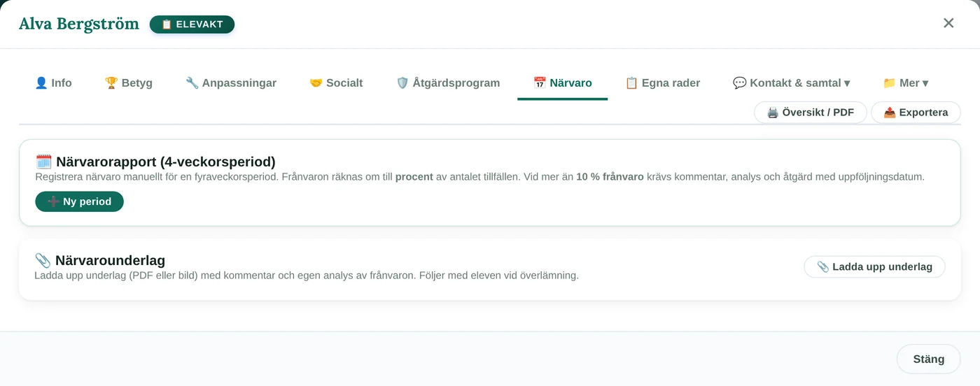The image size is (980, 386).
Task: Click the wrench icon on Anpassningar tab
Action: [x=192, y=83]
